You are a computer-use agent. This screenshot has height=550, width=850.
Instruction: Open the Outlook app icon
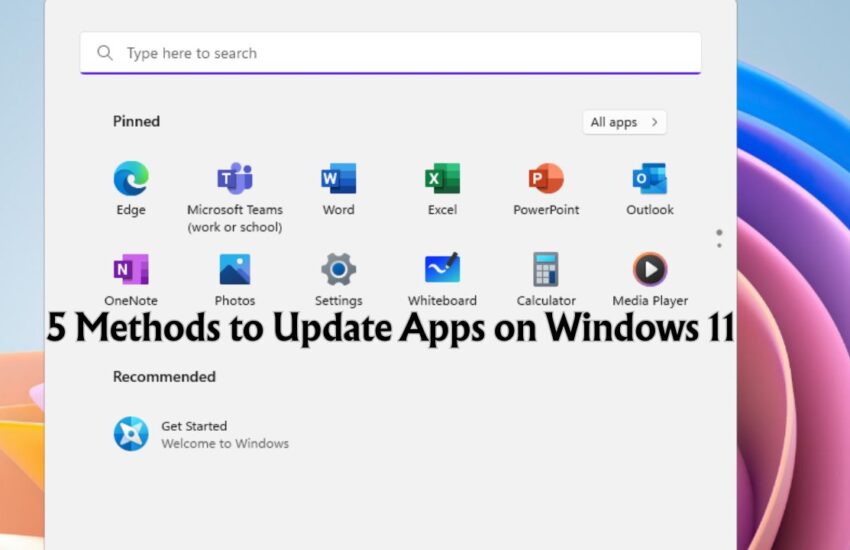pyautogui.click(x=650, y=178)
